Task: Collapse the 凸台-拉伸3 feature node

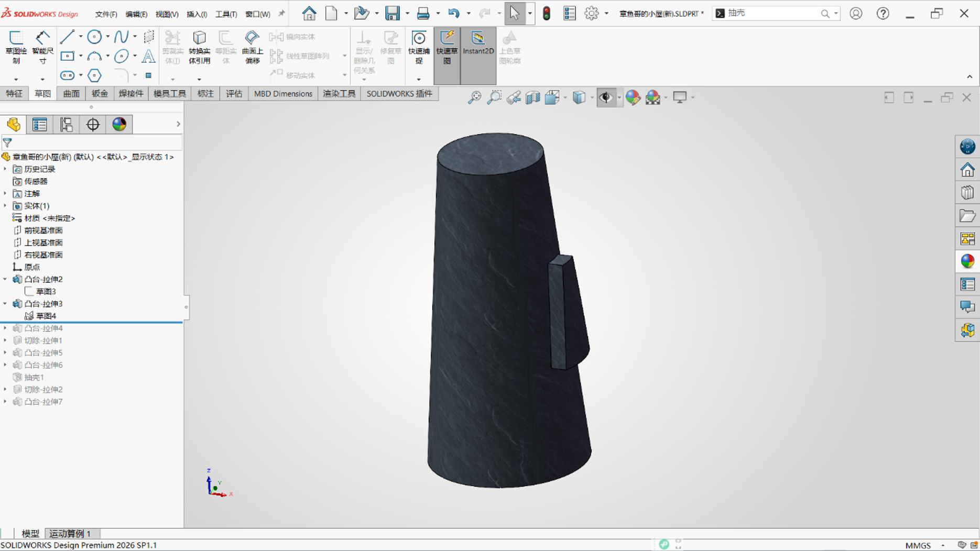Action: (x=5, y=304)
